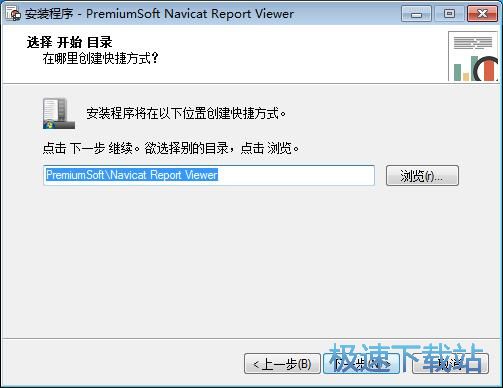Click the instruction text 点击 下一步 继续
The height and width of the screenshot is (388, 503).
91,148
